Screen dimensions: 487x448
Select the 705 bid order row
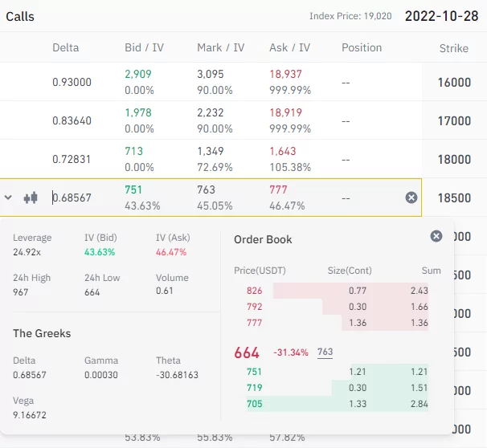[338, 404]
